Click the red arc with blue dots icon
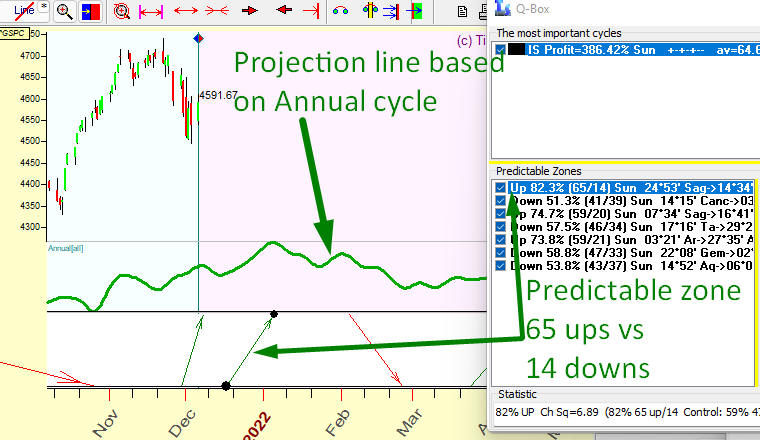 tap(340, 11)
